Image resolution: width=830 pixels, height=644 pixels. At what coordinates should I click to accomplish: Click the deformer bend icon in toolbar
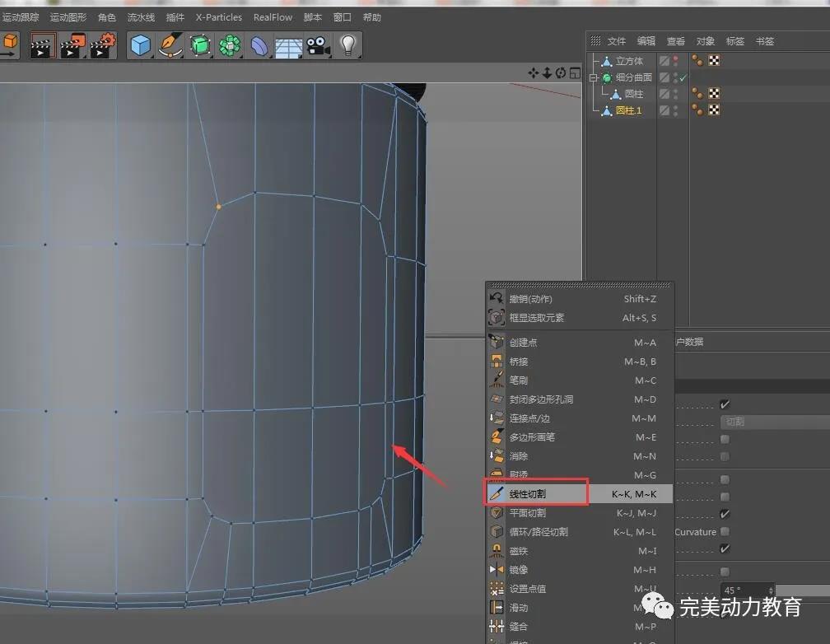259,45
